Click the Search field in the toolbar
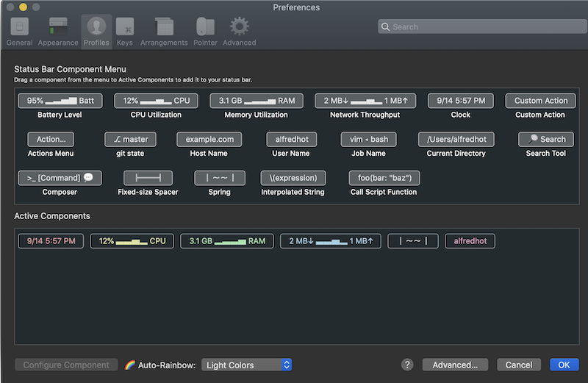The width and height of the screenshot is (588, 383). point(482,26)
